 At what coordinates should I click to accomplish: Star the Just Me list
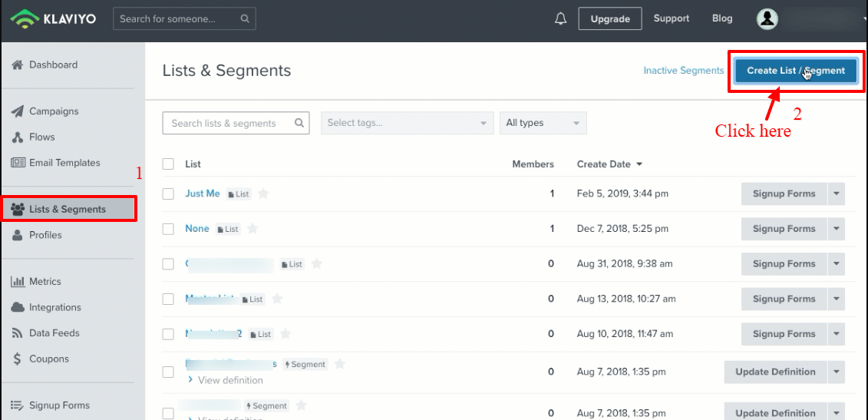click(x=263, y=193)
